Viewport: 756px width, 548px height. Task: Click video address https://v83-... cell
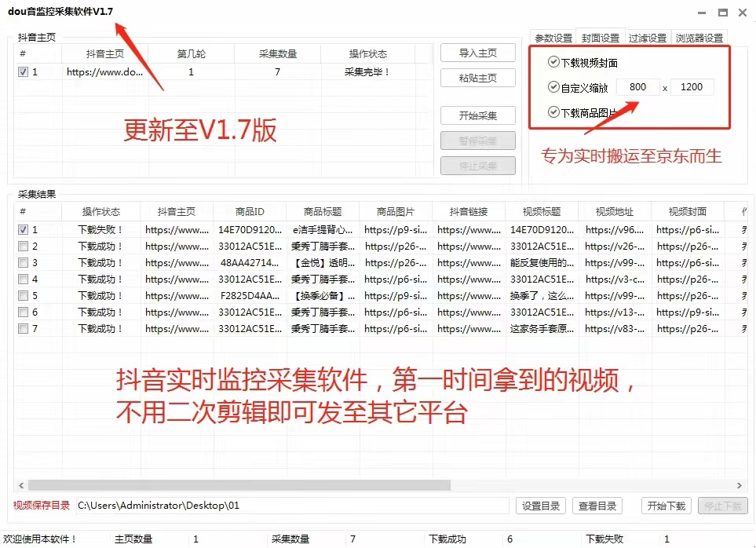click(614, 329)
